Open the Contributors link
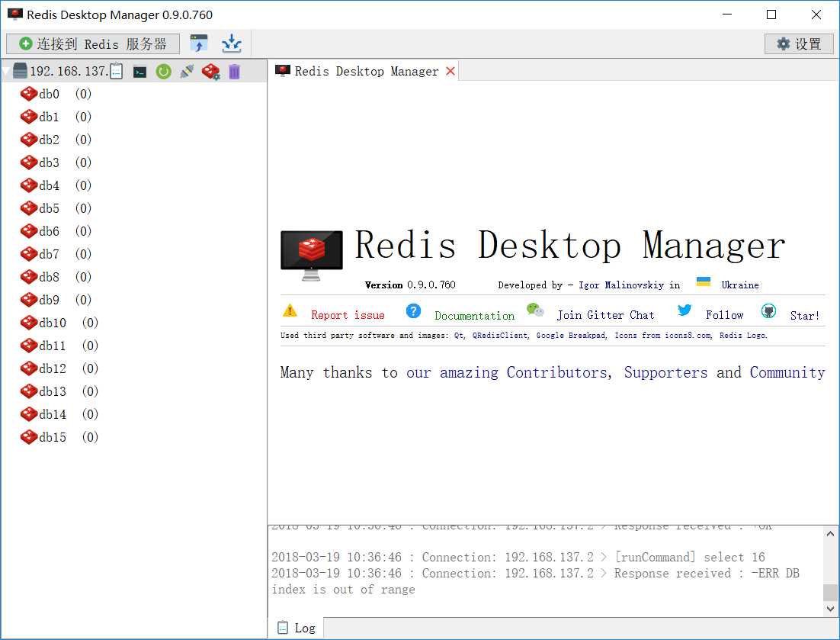Image resolution: width=840 pixels, height=640 pixels. click(x=559, y=372)
